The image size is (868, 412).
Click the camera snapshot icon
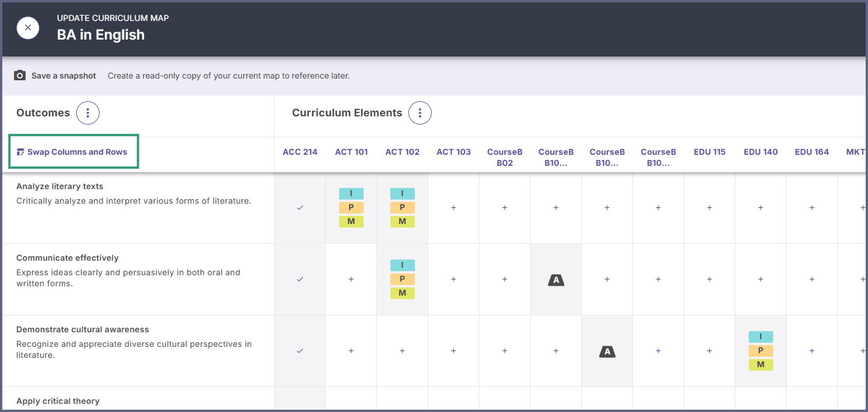tap(20, 76)
